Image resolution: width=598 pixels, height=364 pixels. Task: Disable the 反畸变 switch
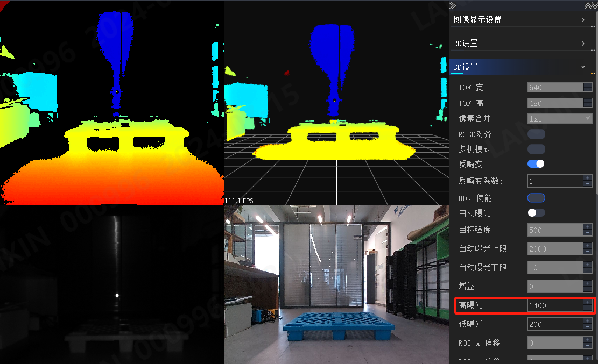tap(536, 164)
